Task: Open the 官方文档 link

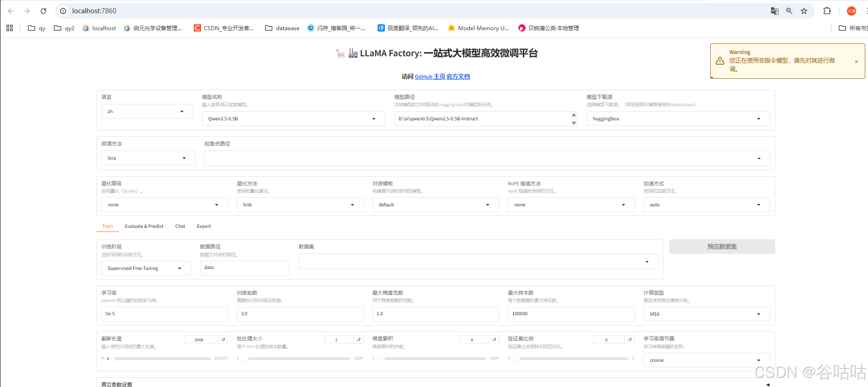Action: [458, 77]
